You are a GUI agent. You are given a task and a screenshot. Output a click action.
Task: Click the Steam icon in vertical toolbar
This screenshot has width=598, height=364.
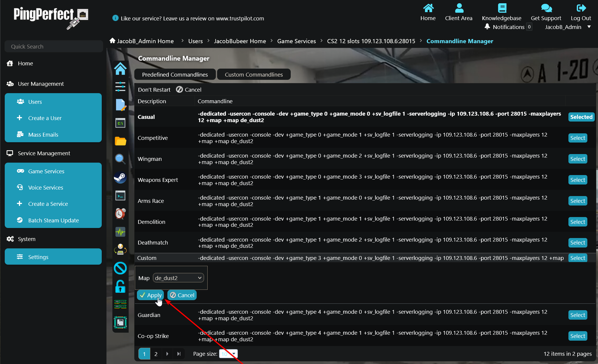point(120,177)
